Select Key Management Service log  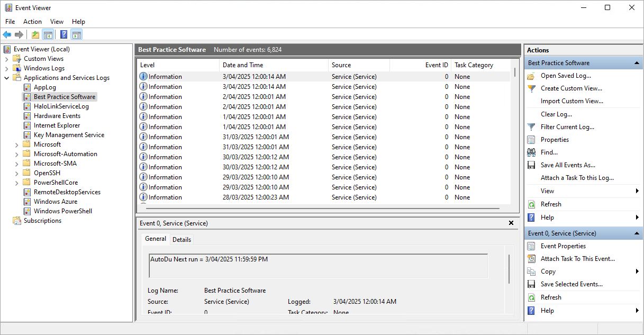69,135
